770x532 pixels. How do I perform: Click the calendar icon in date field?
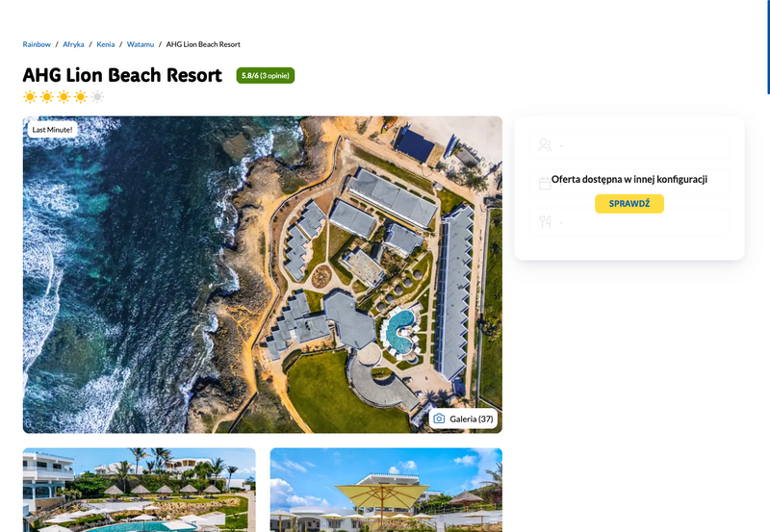coord(545,184)
